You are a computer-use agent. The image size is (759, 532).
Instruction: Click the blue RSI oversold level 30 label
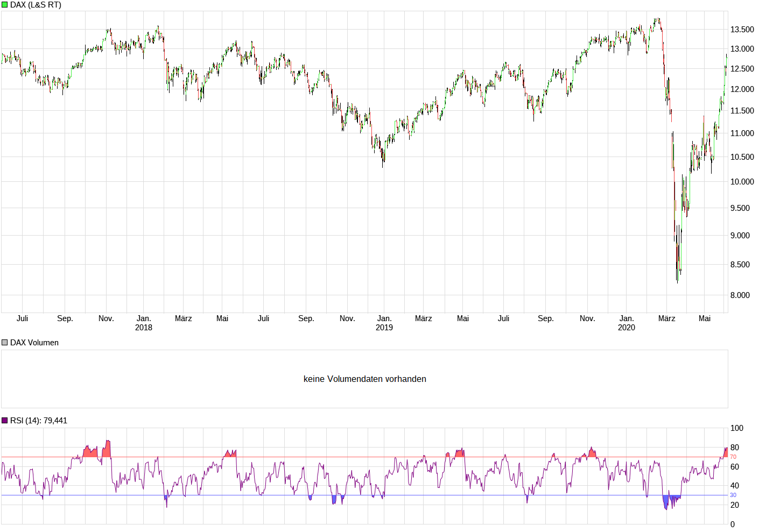click(x=733, y=495)
